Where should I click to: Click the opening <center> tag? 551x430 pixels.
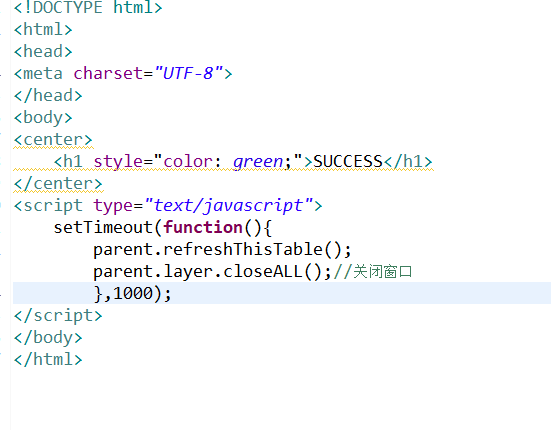53,139
